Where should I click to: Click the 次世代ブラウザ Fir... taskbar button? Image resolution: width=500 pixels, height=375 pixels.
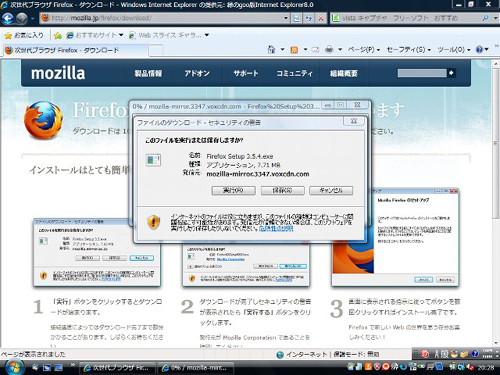click(117, 368)
